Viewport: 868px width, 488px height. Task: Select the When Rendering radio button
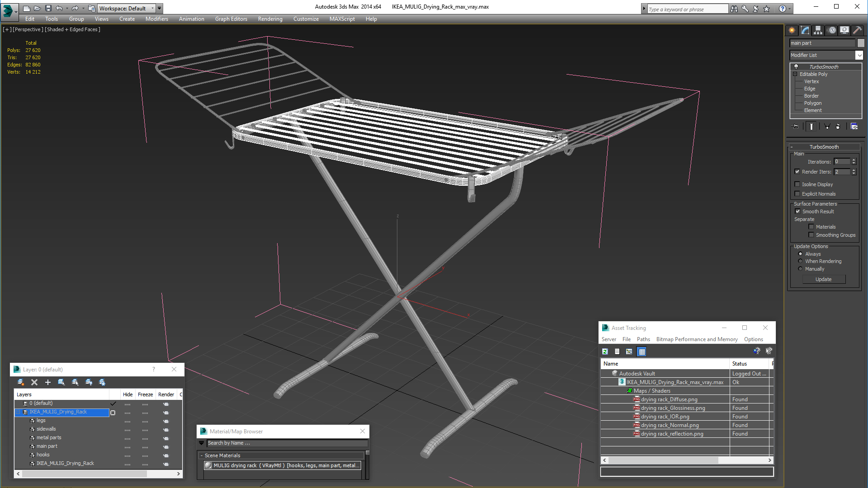[x=800, y=261]
